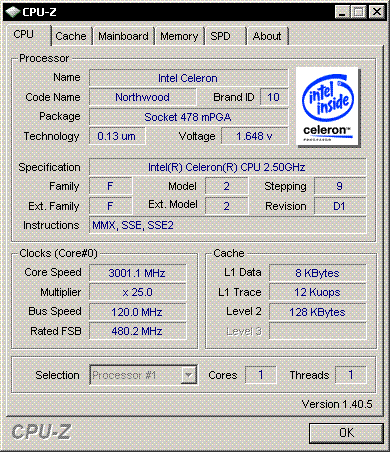Open the About tab
Image resolution: width=390 pixels, height=452 pixels.
tap(267, 36)
